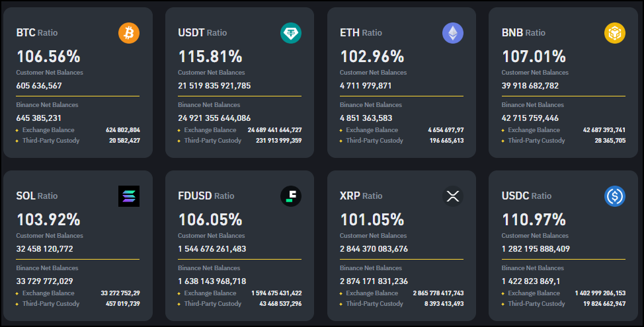Click the SOL ratio percentage 103.92%
The height and width of the screenshot is (327, 644).
[48, 219]
